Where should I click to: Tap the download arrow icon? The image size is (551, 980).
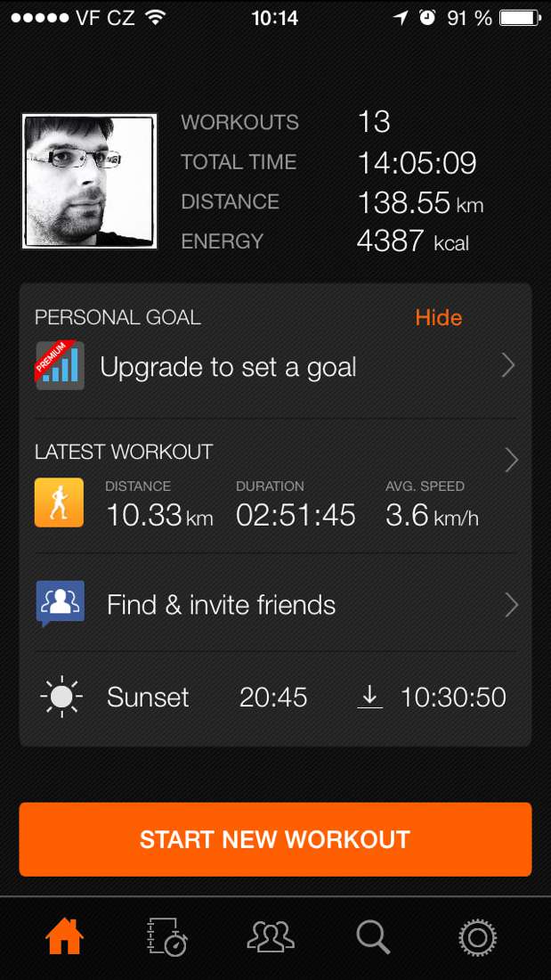(370, 697)
